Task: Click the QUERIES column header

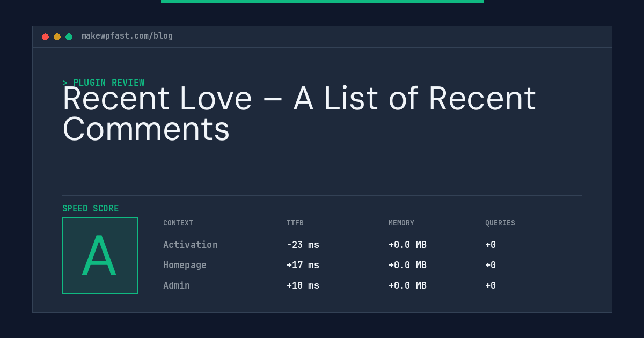Action: pos(500,223)
